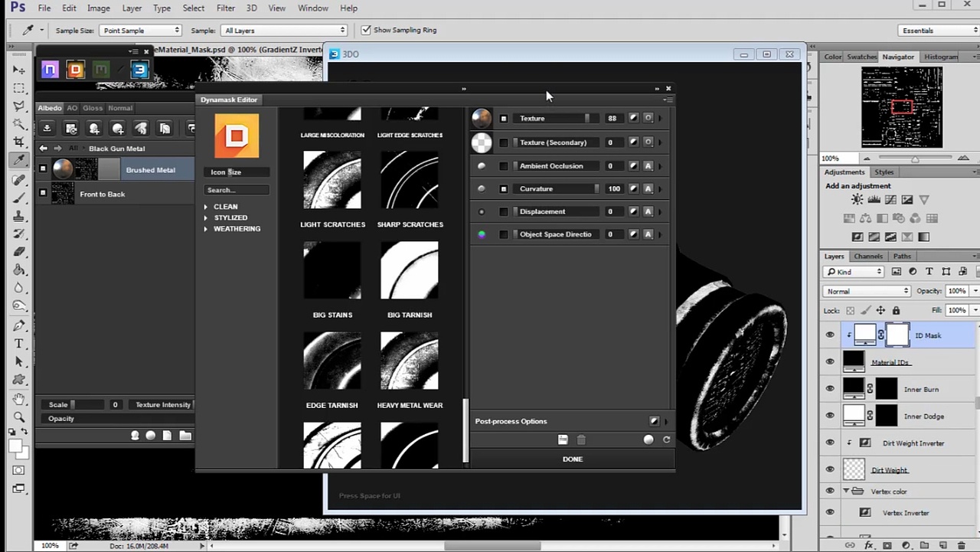The image size is (980, 552).
Task: Open the purple N suite icon
Action: pos(50,70)
